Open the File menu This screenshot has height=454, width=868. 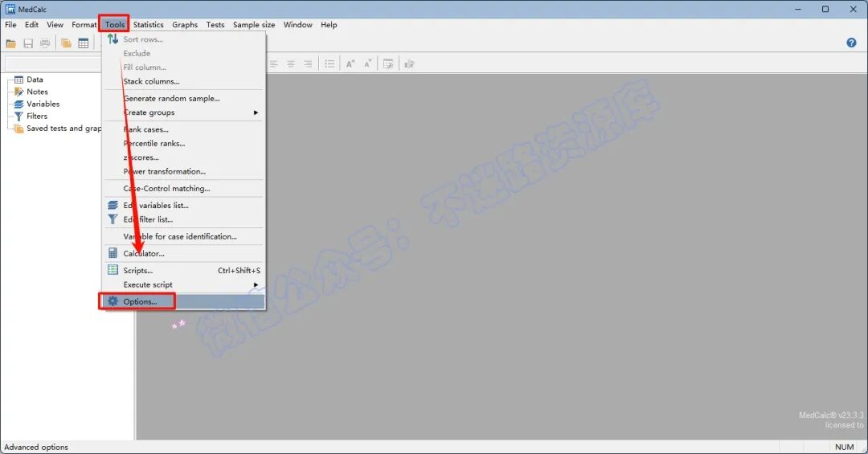point(10,24)
